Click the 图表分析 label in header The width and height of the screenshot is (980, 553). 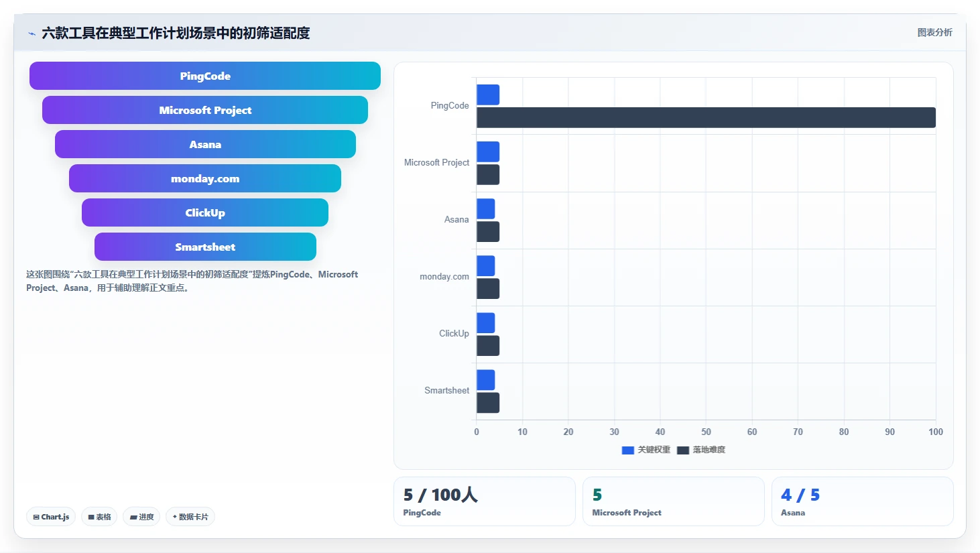tap(934, 32)
